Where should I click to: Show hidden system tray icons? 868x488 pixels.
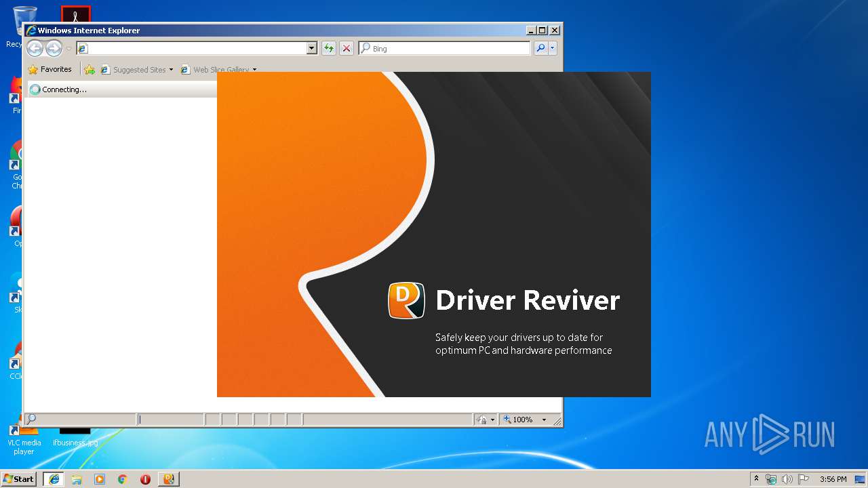(x=756, y=479)
